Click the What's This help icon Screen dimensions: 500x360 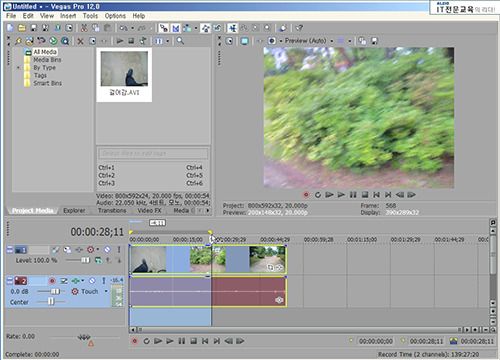click(x=299, y=28)
